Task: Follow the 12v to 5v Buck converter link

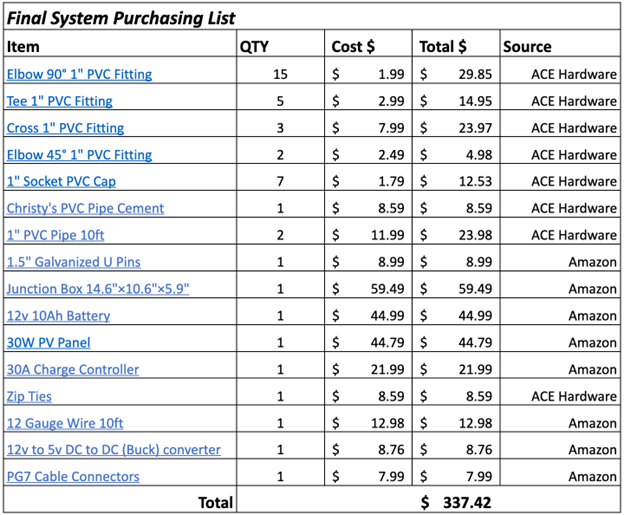Action: (x=113, y=450)
